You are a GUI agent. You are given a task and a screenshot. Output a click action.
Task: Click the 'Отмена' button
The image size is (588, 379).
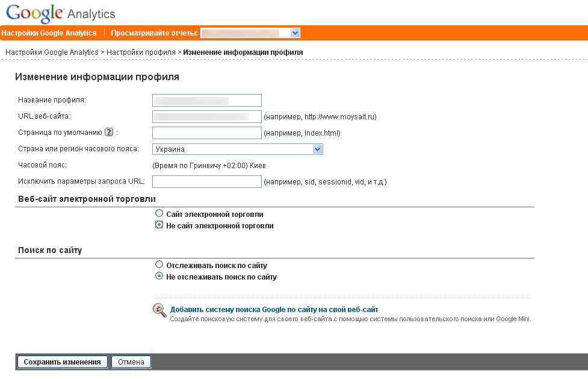click(131, 362)
